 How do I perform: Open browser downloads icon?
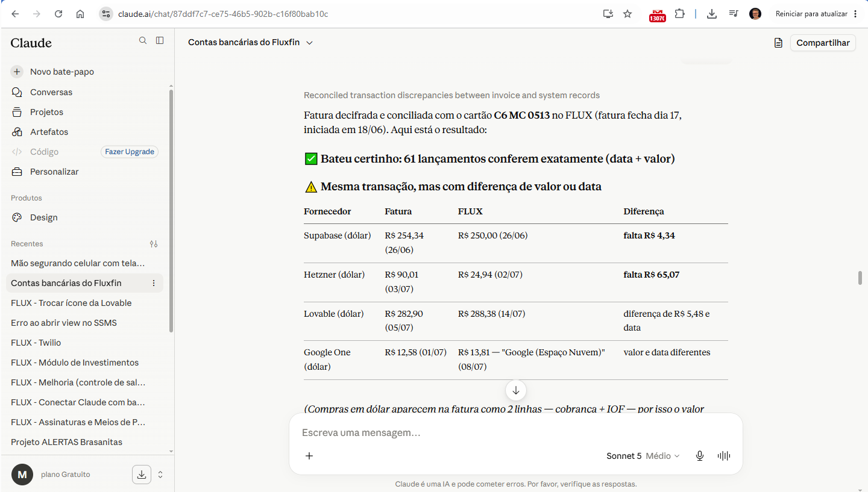[x=712, y=14]
